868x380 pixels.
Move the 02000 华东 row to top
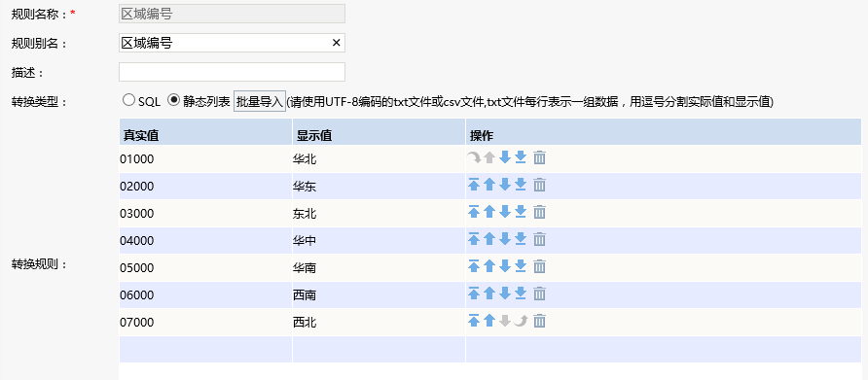[x=473, y=186]
